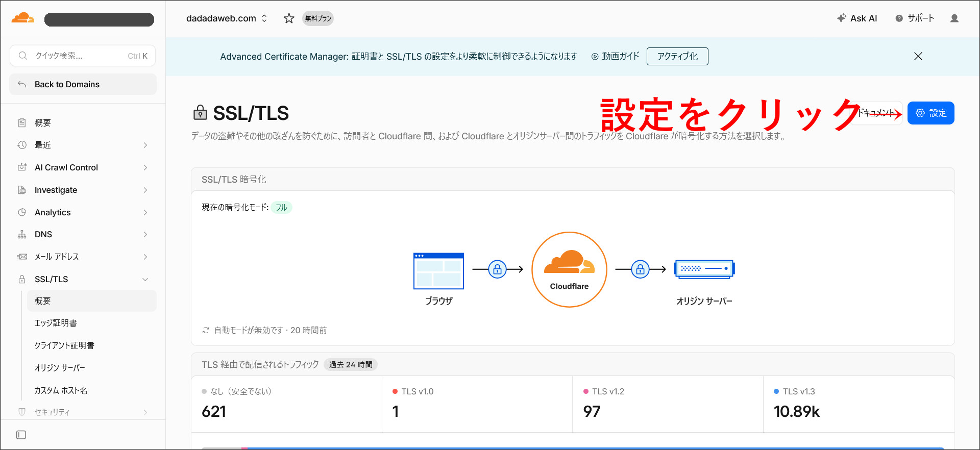
Task: Click the Cloudflare logo icon
Action: coord(23,18)
